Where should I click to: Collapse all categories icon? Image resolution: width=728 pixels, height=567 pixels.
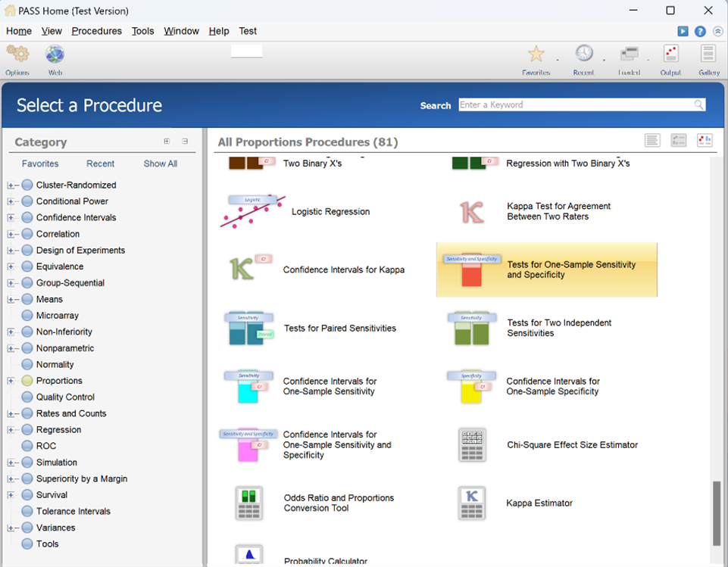click(x=185, y=141)
